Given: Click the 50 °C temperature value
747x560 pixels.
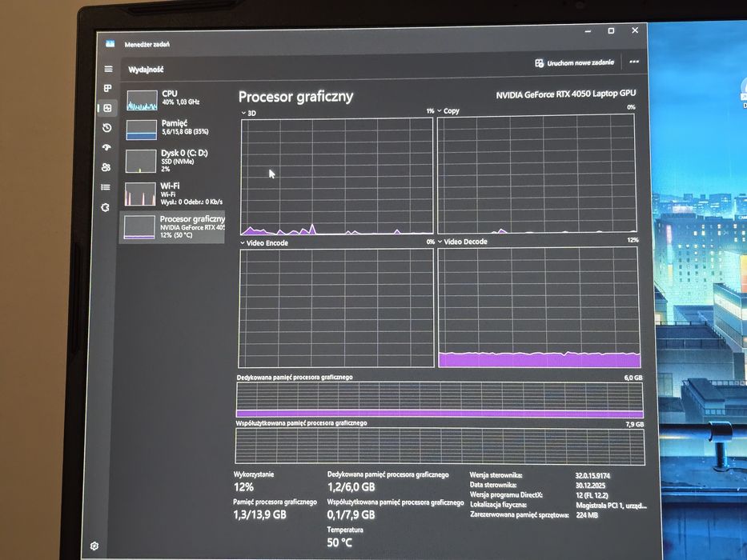Looking at the screenshot, I should [x=339, y=542].
